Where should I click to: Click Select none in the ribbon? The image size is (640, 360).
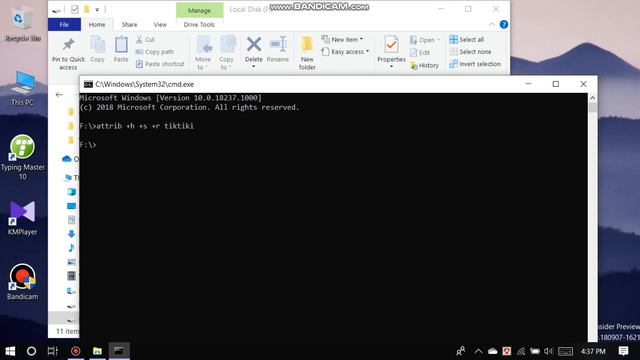click(470, 52)
